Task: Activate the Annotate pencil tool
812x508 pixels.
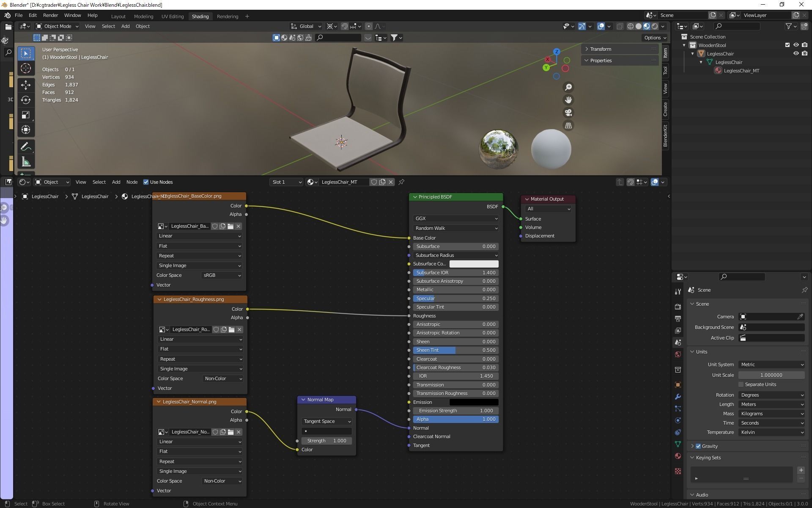Action: click(26, 146)
